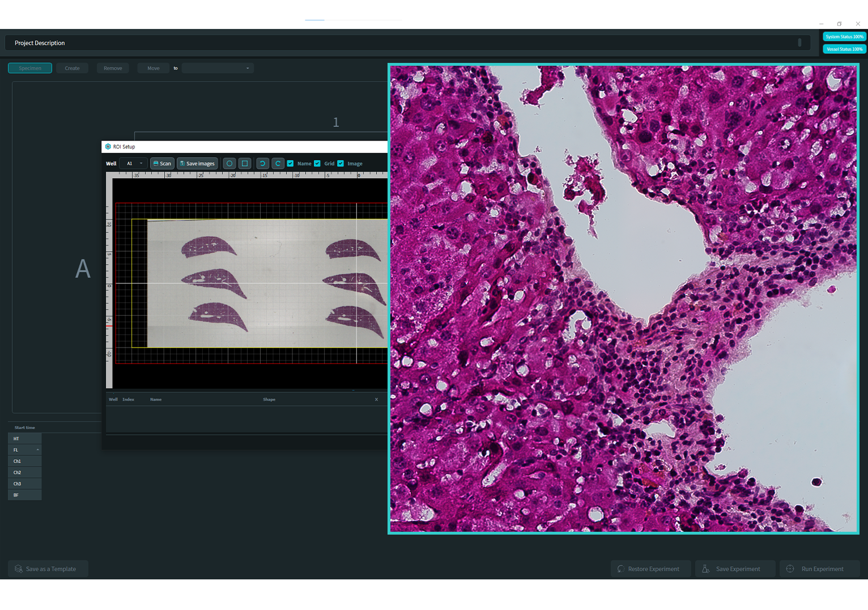Click the System Status 100% indicator
868x610 pixels.
pos(844,37)
